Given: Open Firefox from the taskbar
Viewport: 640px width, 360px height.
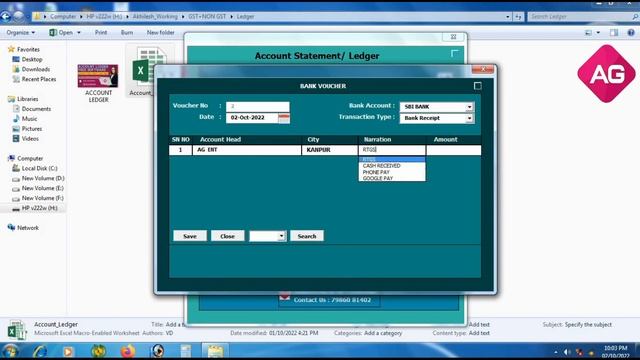Looking at the screenshot, I should (127, 351).
